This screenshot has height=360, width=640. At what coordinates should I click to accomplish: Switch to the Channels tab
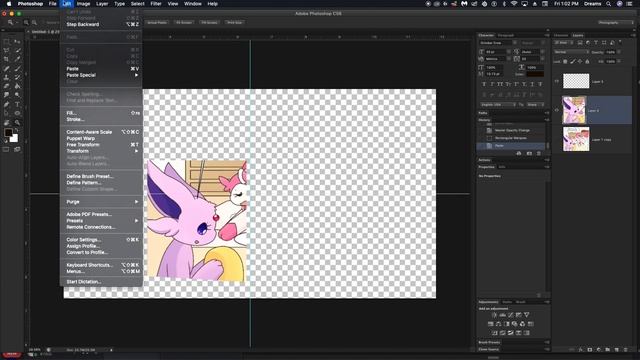[561, 36]
